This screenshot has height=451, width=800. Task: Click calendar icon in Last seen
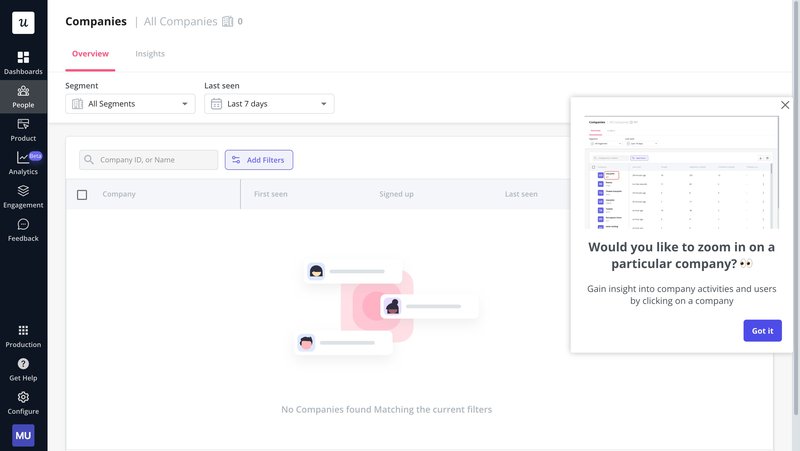point(216,104)
